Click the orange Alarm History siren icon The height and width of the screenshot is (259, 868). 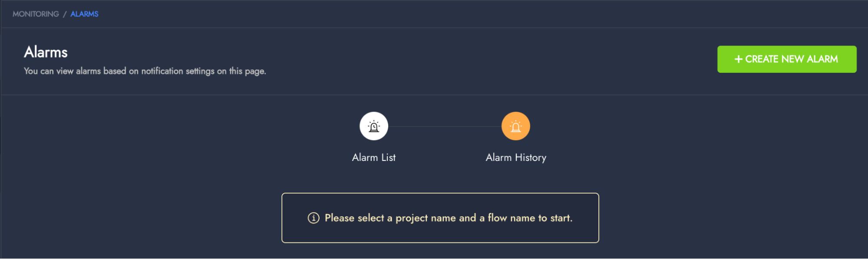pos(515,126)
